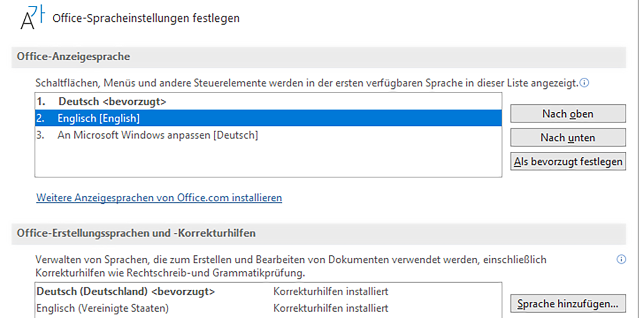Image resolution: width=644 pixels, height=318 pixels.
Task: Click Korrekturhilfen installiert status for Deutsch (Deutschland)
Action: (330, 291)
